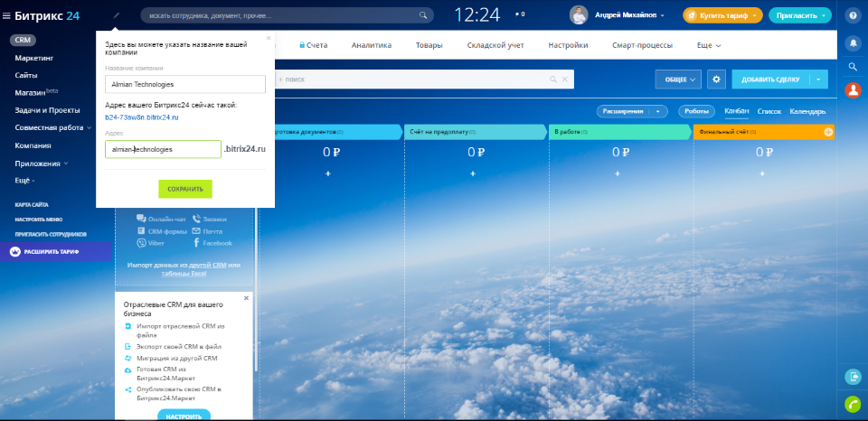This screenshot has height=421, width=868.
Task: Open the arrow next to ДОБАВИТЬ СДЕЛКУ
Action: [818, 80]
